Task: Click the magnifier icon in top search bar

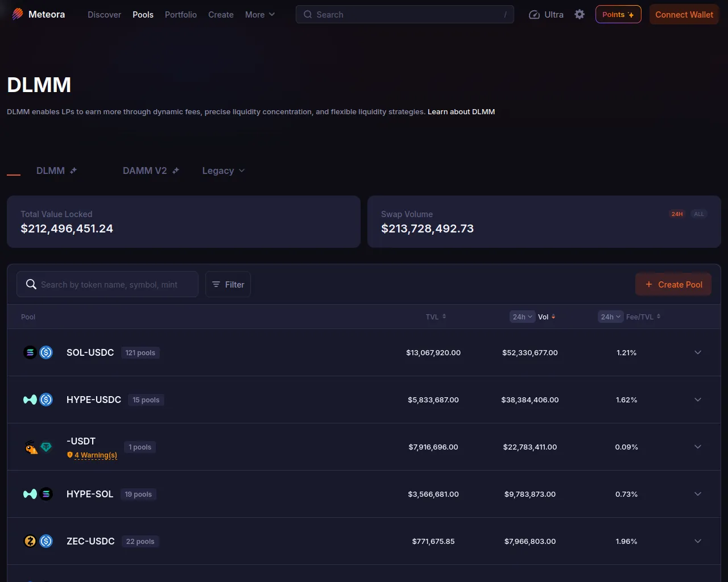Action: (x=308, y=15)
